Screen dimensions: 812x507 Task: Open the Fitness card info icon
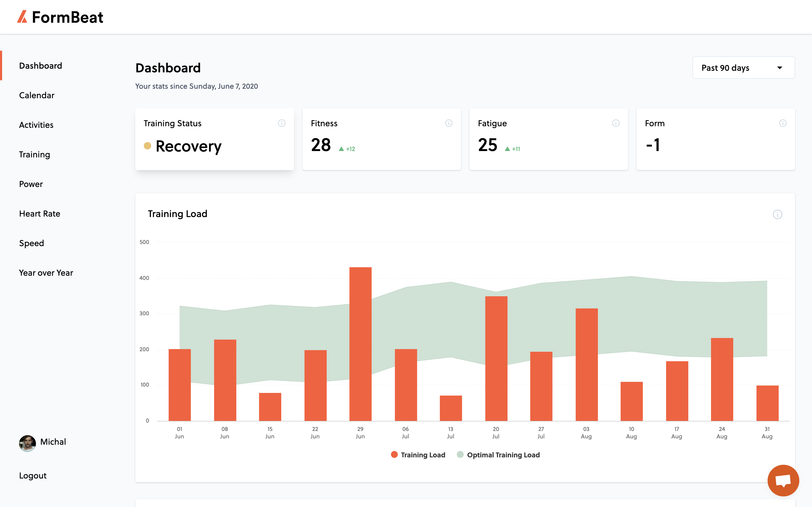[x=449, y=123]
